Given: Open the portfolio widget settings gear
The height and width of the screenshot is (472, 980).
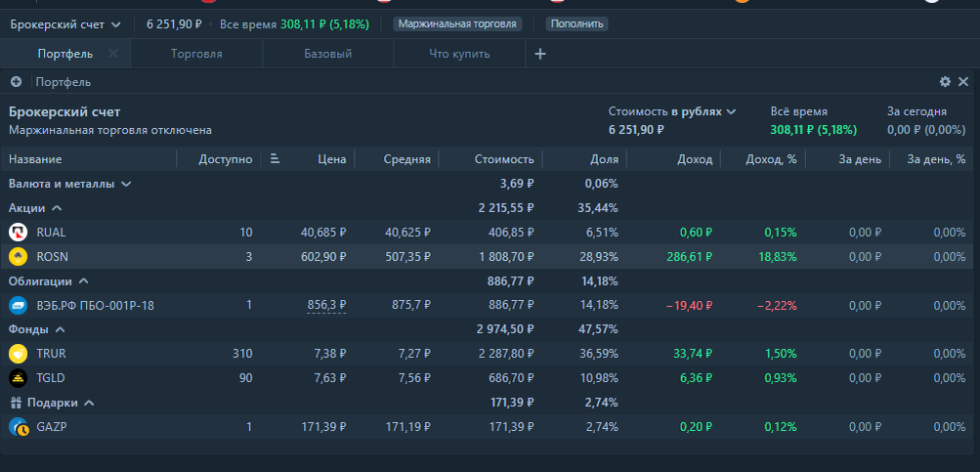Looking at the screenshot, I should tap(945, 82).
